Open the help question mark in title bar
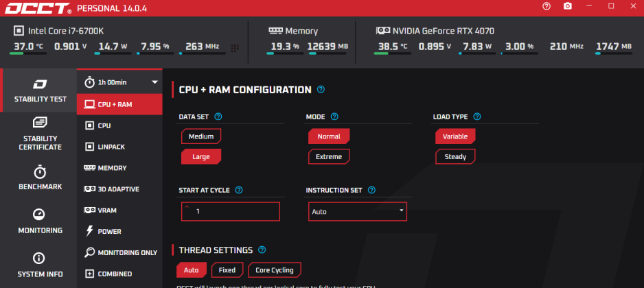The image size is (644, 288). pyautogui.click(x=547, y=6)
